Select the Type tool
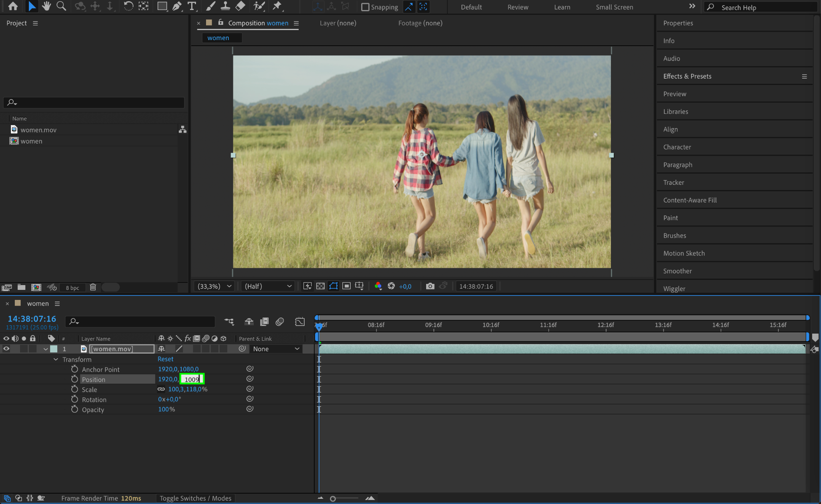The image size is (821, 504). (192, 6)
